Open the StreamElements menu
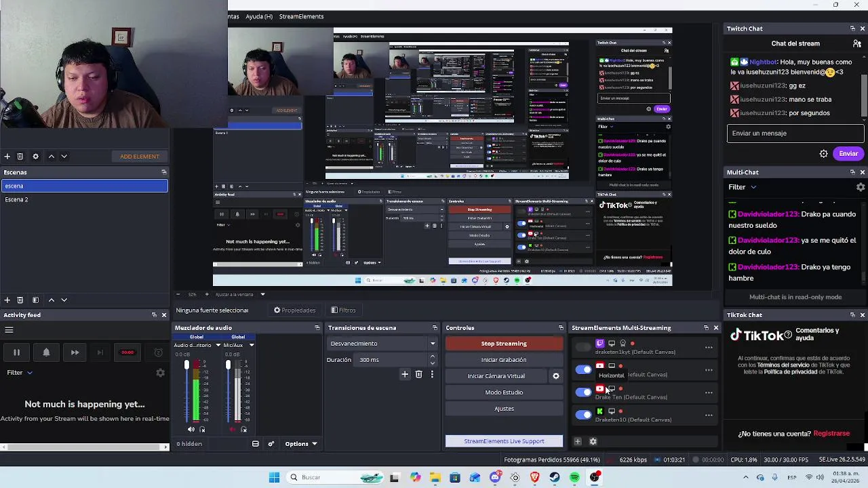 [x=301, y=16]
